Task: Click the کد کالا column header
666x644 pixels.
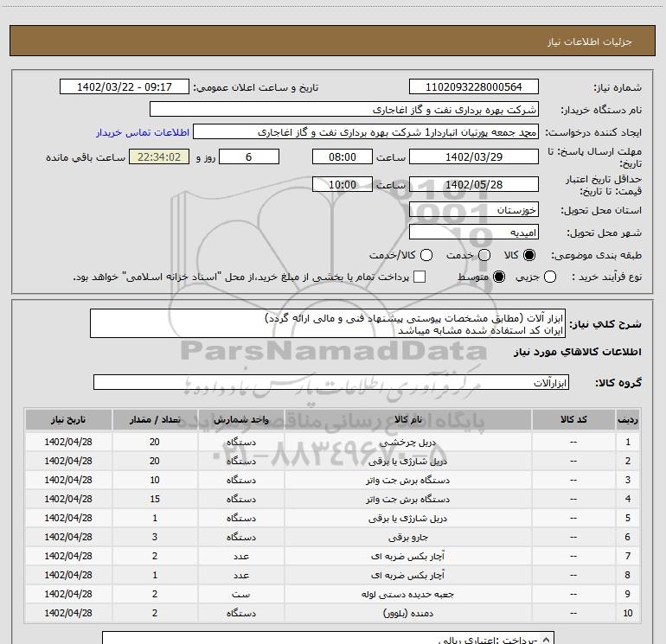Action: (x=573, y=420)
